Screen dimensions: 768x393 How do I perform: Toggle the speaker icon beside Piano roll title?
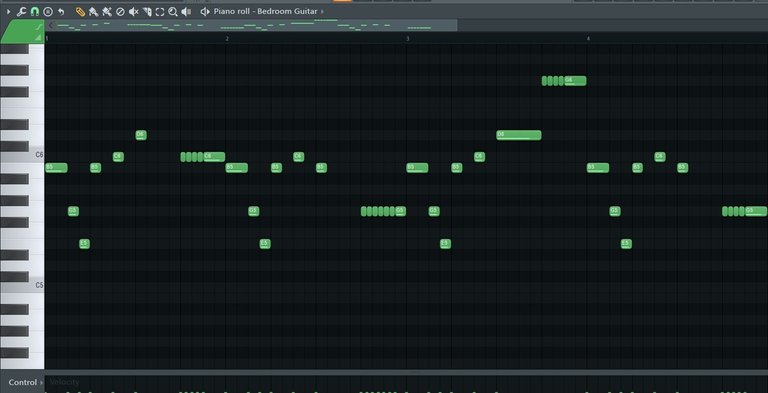click(x=205, y=11)
